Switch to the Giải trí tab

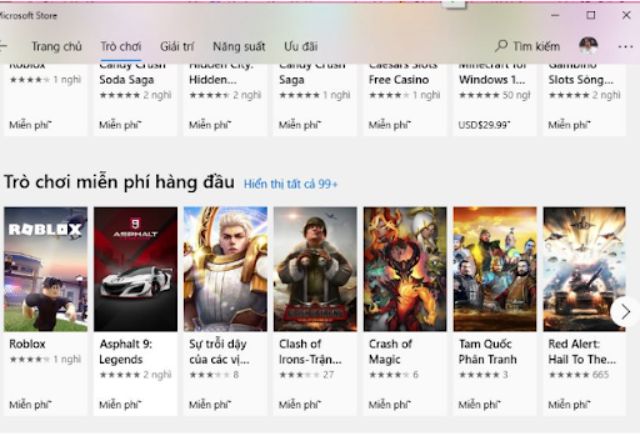point(177,47)
